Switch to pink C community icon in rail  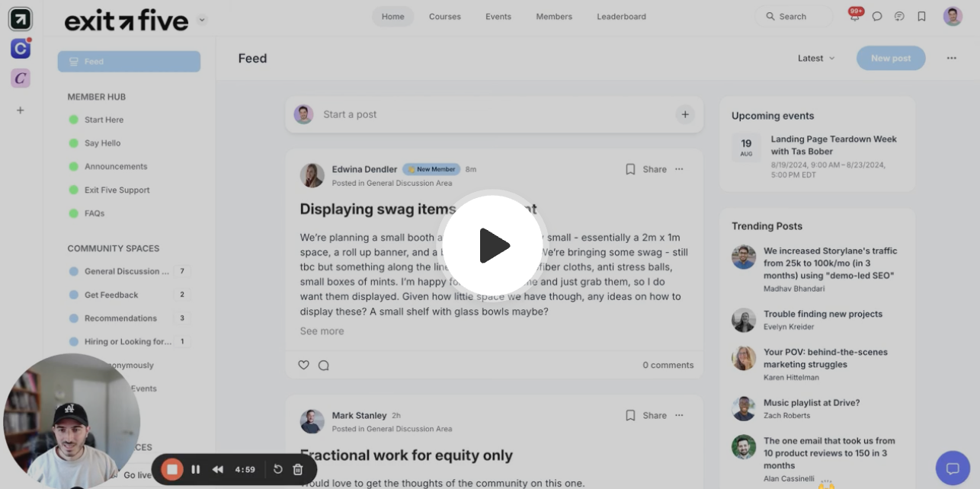[x=21, y=78]
